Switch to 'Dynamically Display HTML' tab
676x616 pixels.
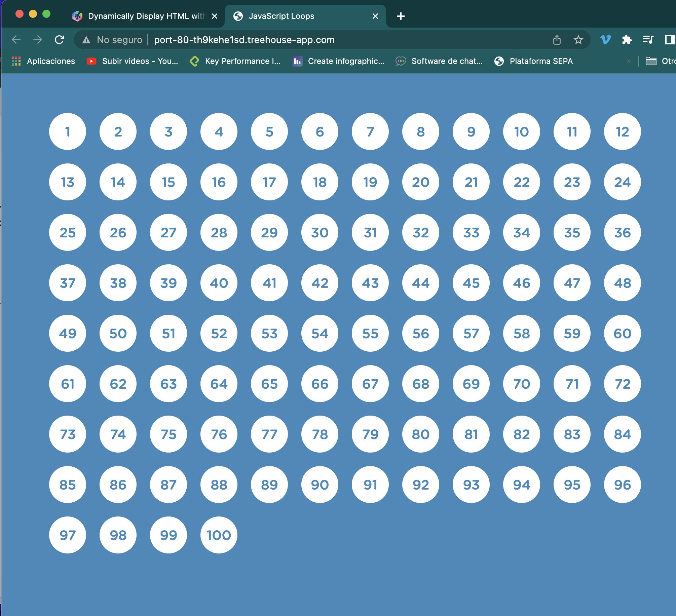click(145, 16)
